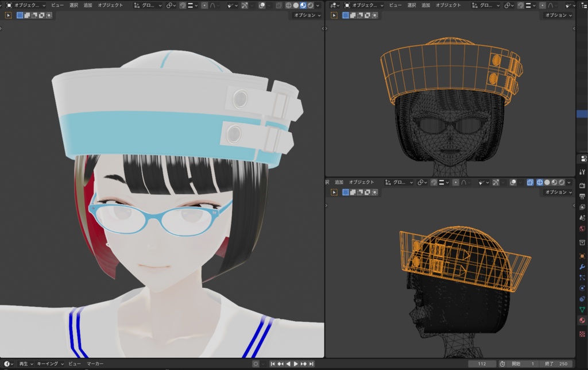This screenshot has height=370, width=588.
Task: Open editor type selector in top-right viewport
Action: (x=334, y=5)
